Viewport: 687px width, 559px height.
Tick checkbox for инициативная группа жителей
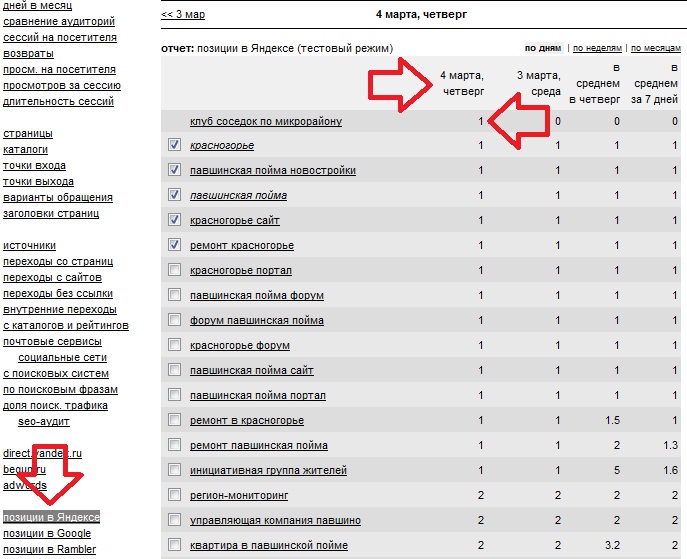[x=175, y=470]
